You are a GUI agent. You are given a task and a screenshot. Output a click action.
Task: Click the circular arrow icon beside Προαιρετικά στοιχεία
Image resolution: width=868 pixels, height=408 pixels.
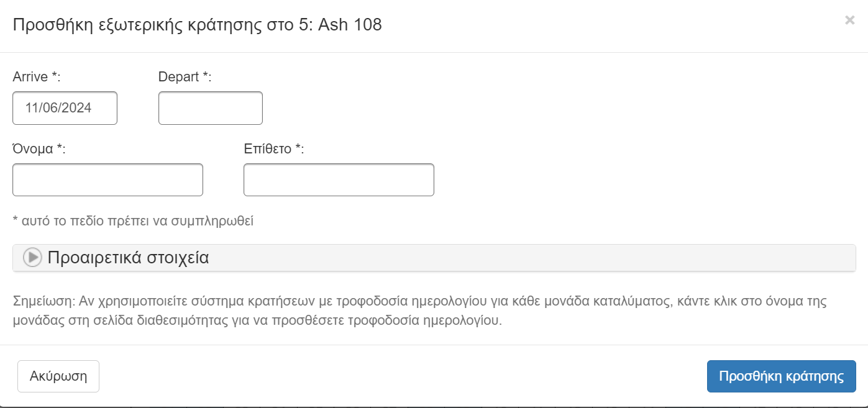32,258
